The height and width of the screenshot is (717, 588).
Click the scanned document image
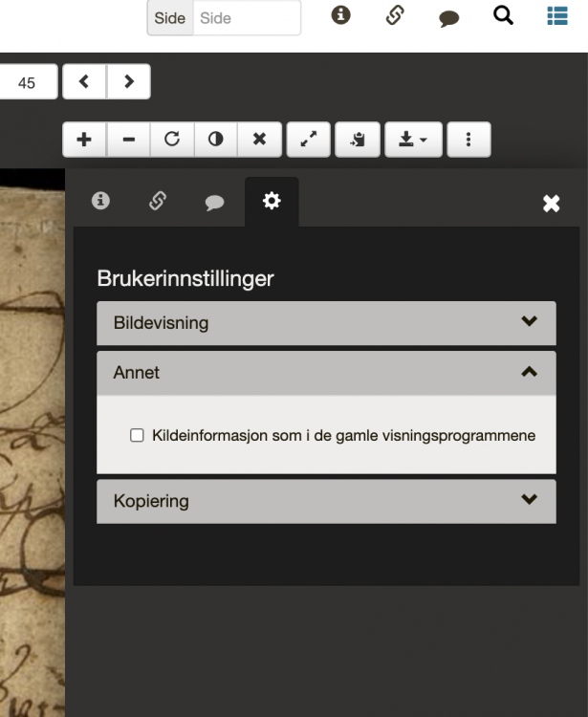pyautogui.click(x=32, y=443)
